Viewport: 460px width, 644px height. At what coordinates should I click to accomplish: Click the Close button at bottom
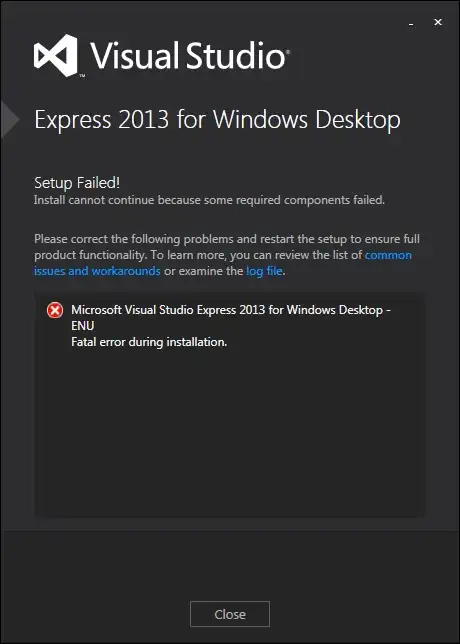[230, 614]
